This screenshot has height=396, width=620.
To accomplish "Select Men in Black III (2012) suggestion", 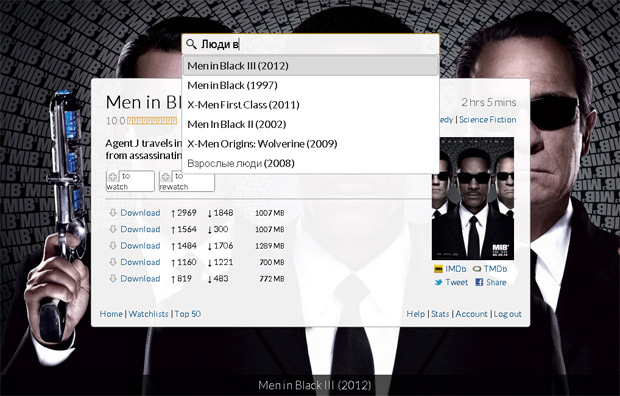I will coord(310,66).
